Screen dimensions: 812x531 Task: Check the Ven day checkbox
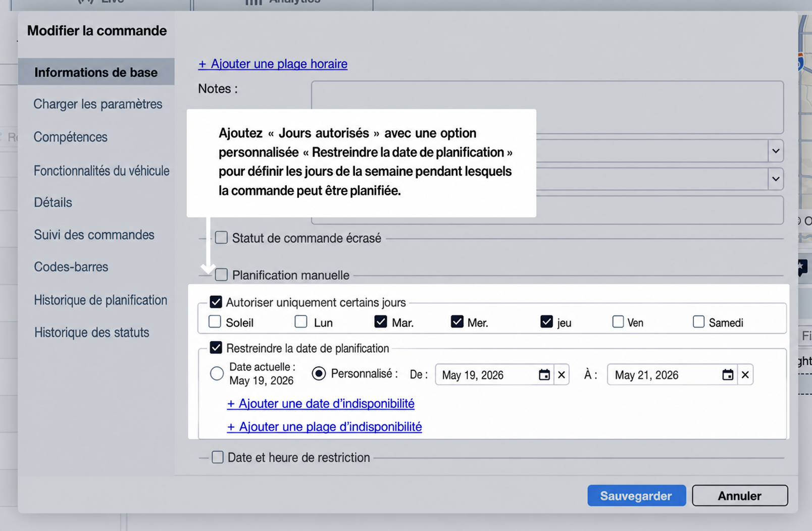pyautogui.click(x=618, y=322)
